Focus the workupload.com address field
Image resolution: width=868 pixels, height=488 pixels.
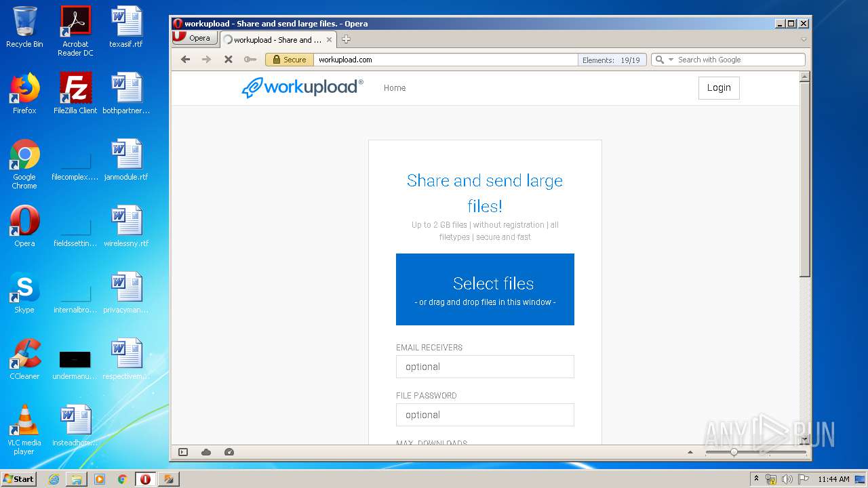pos(445,60)
